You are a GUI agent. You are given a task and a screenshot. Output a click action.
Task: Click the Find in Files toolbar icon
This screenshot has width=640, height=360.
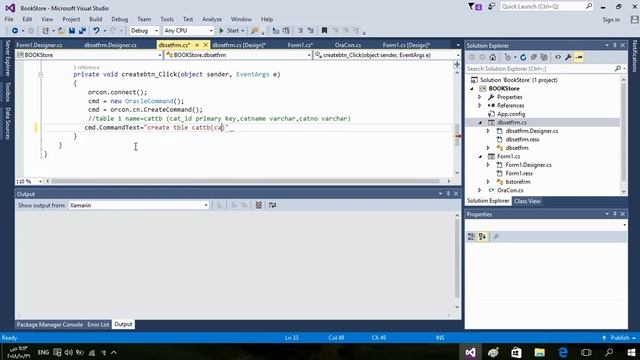point(255,31)
